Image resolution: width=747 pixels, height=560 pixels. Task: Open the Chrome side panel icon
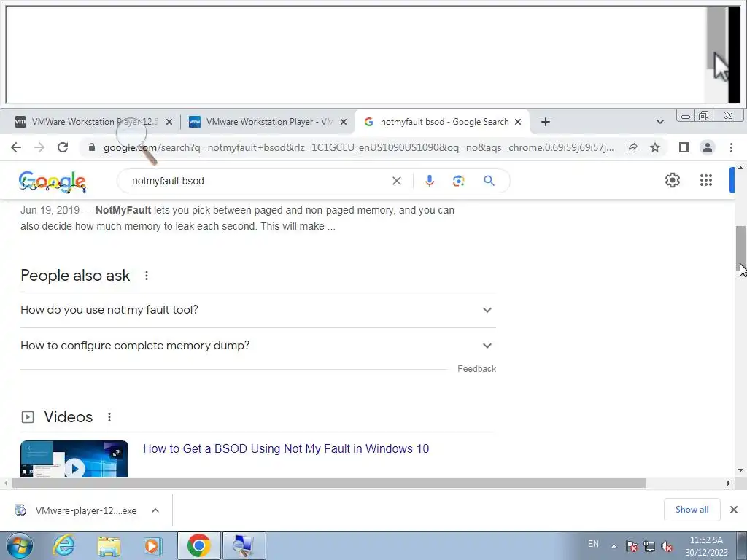click(x=684, y=147)
